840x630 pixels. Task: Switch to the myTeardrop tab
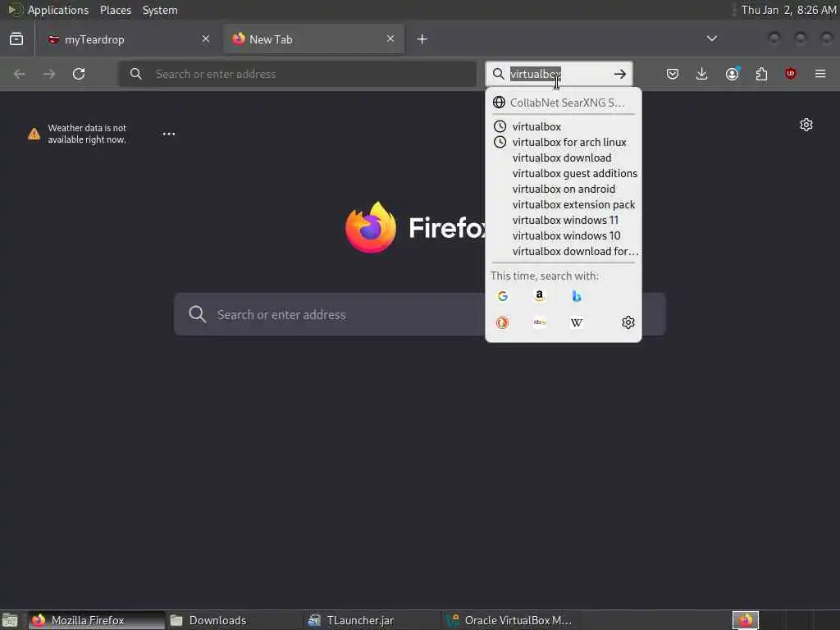[x=130, y=39]
